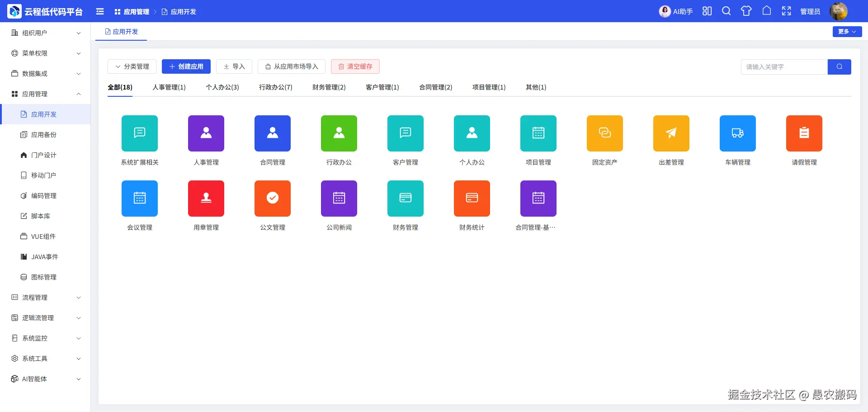The height and width of the screenshot is (412, 868).
Task: Switch to the 应用开发 page tab
Action: [x=121, y=32]
